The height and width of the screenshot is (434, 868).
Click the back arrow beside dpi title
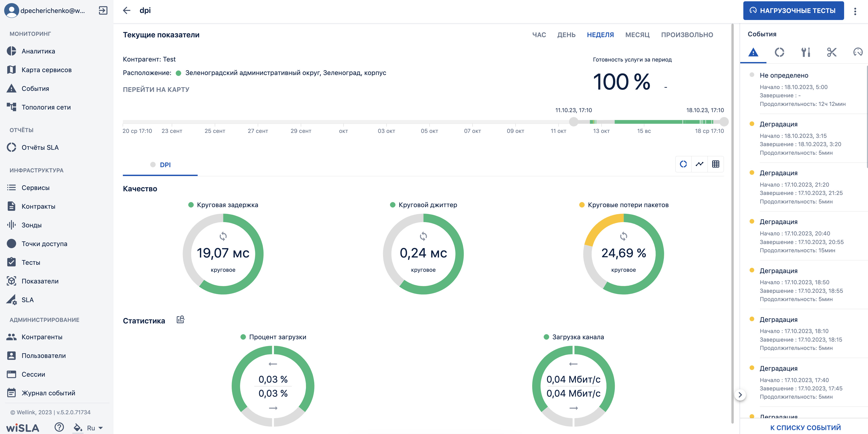(x=127, y=10)
